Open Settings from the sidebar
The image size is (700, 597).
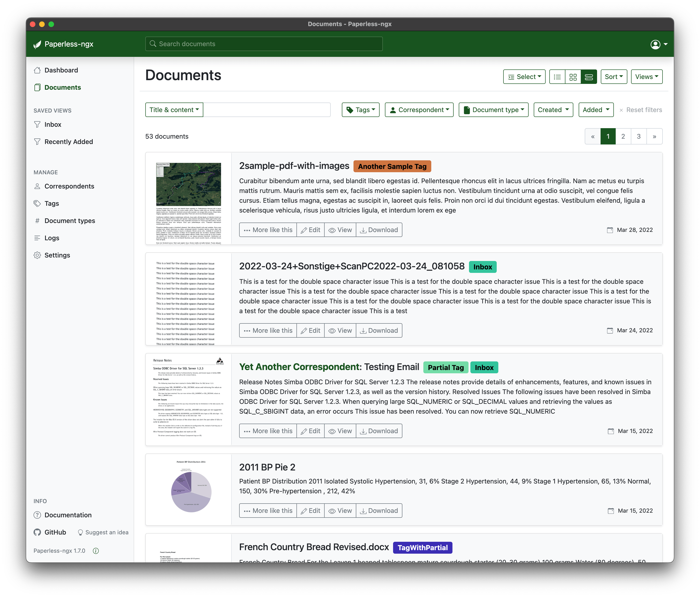57,255
